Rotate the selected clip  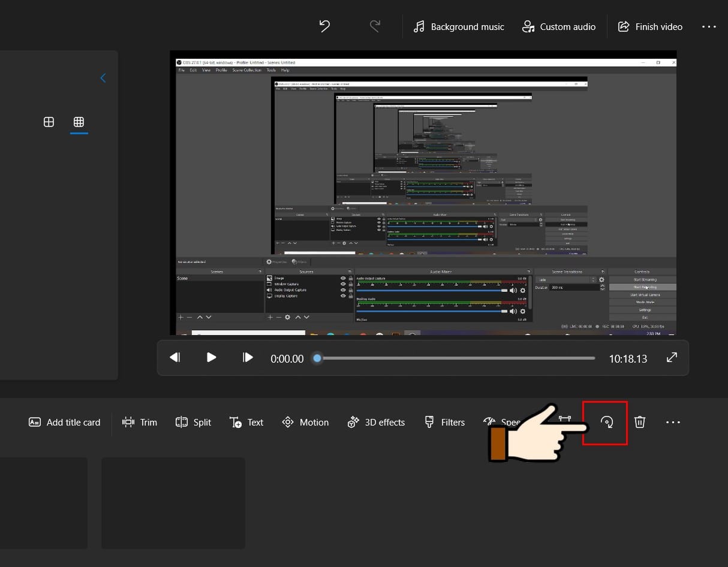tap(607, 423)
